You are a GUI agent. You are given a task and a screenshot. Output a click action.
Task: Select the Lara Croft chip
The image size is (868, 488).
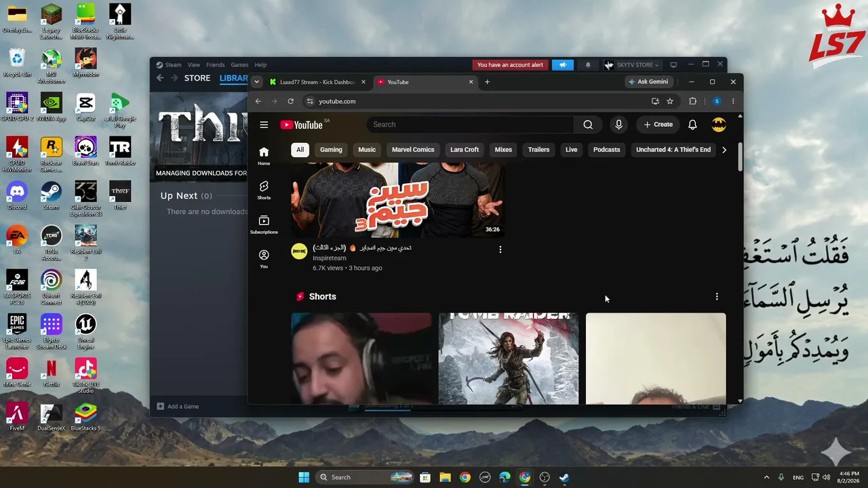[x=465, y=150]
